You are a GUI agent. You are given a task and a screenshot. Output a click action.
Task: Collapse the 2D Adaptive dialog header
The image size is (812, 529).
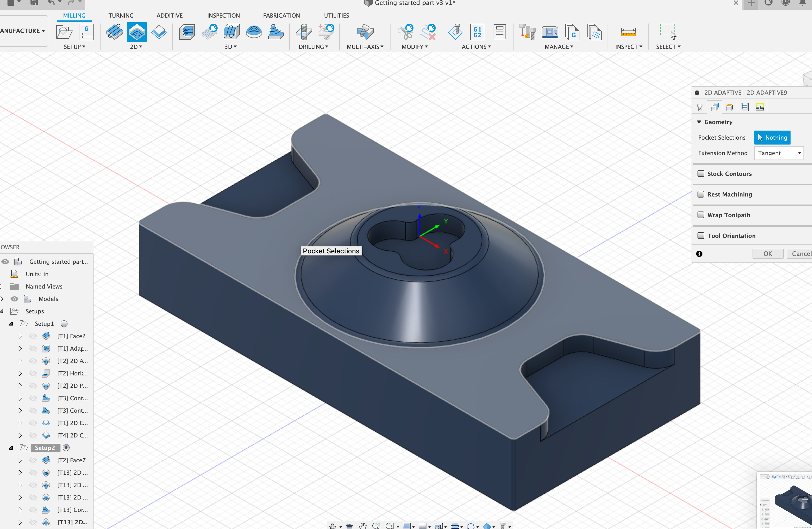(x=697, y=93)
